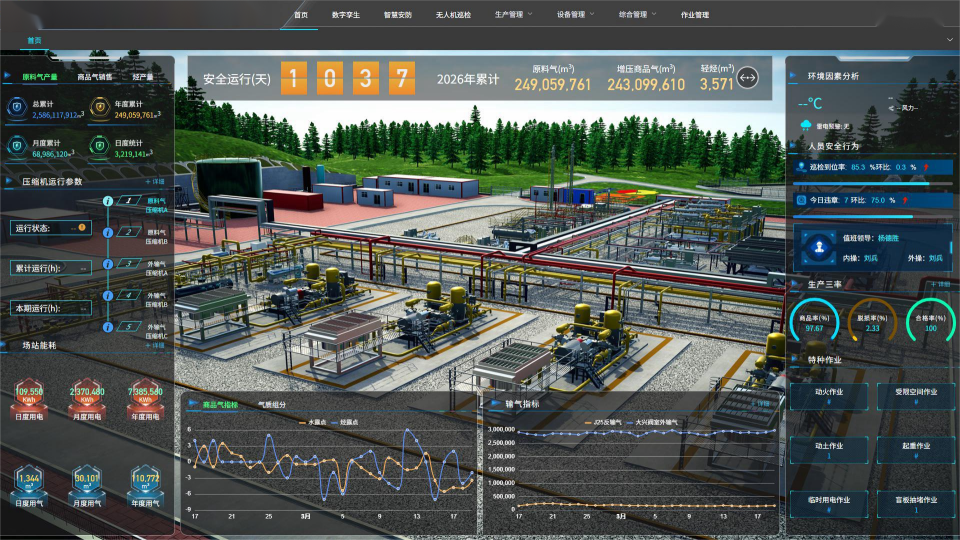Open the 生产管理 dropdown menu

coord(512,15)
